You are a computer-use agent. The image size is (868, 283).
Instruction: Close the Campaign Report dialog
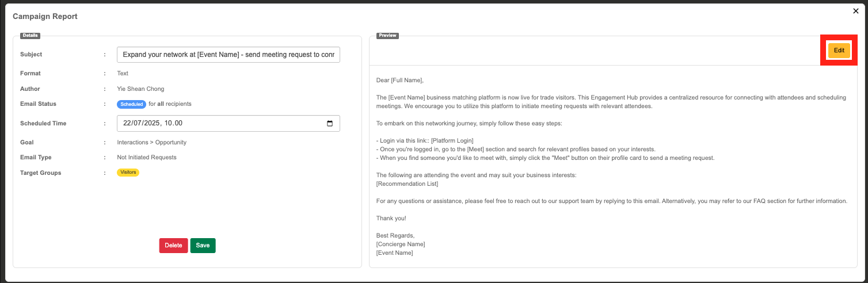(x=855, y=11)
